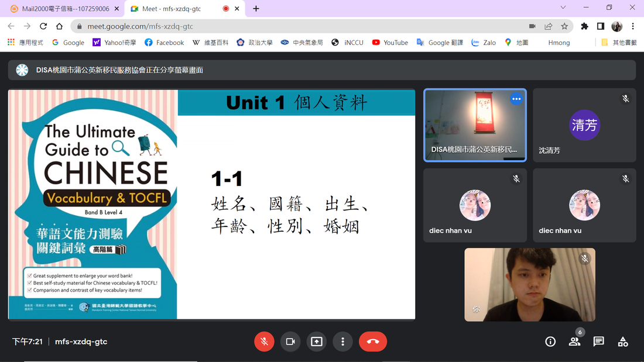
Task: Show the participants list
Action: 574,342
